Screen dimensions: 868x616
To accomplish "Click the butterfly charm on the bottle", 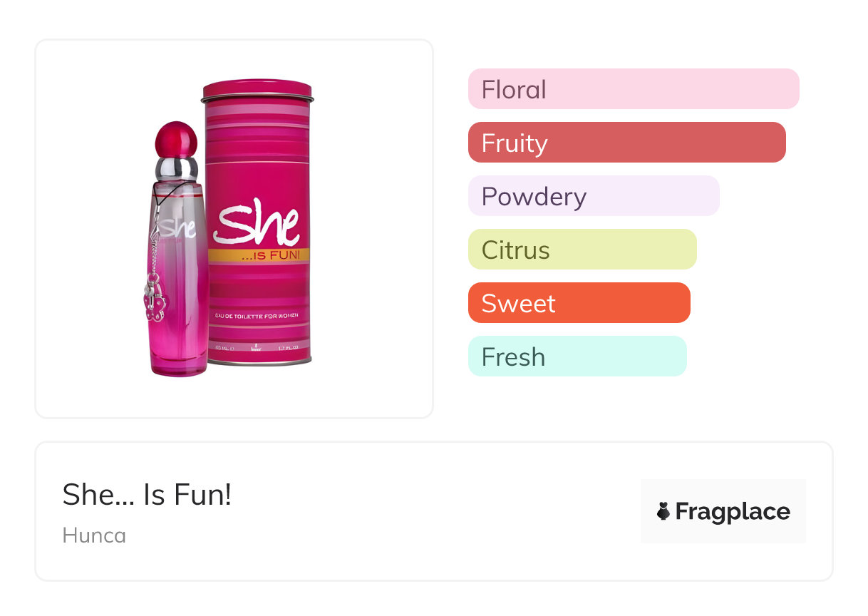I will tap(154, 302).
